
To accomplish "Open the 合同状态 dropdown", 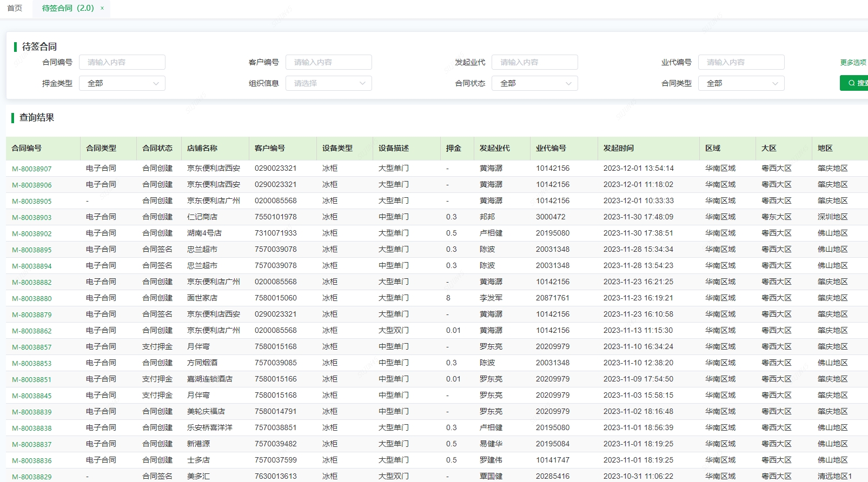I will [535, 83].
